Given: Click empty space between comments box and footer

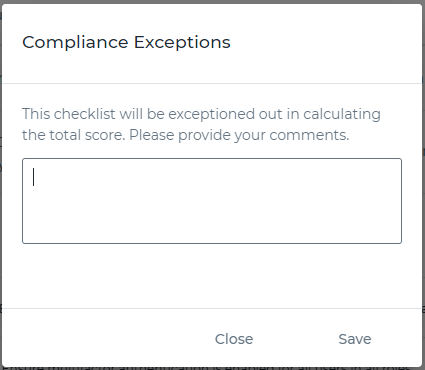Looking at the screenshot, I should tap(212, 276).
